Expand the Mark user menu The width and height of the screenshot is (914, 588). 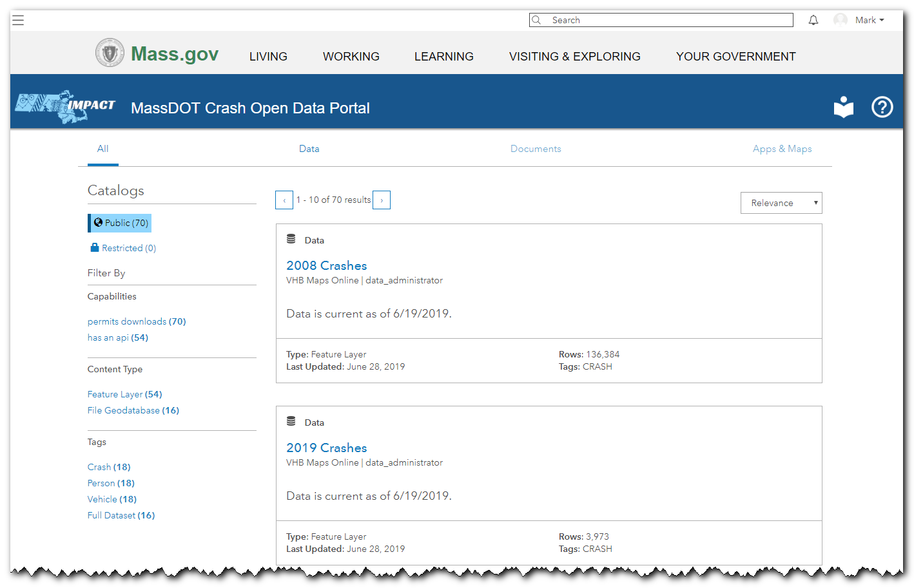coord(870,20)
